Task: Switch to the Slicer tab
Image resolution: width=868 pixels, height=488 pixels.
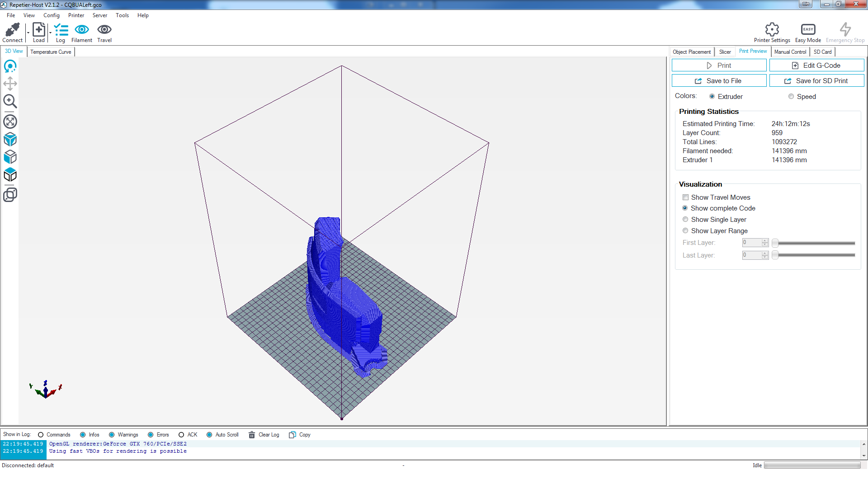Action: (x=725, y=52)
